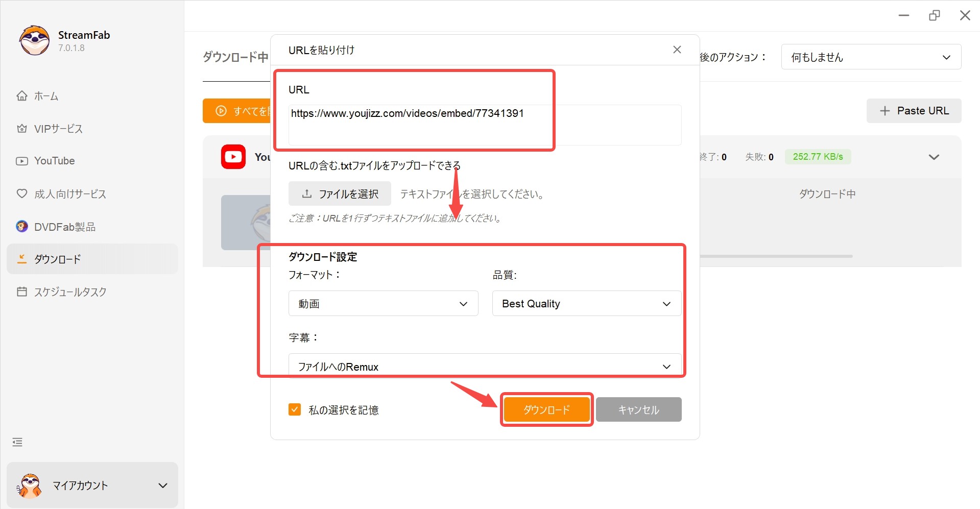Open the スケジュールタスク section

[x=71, y=292]
